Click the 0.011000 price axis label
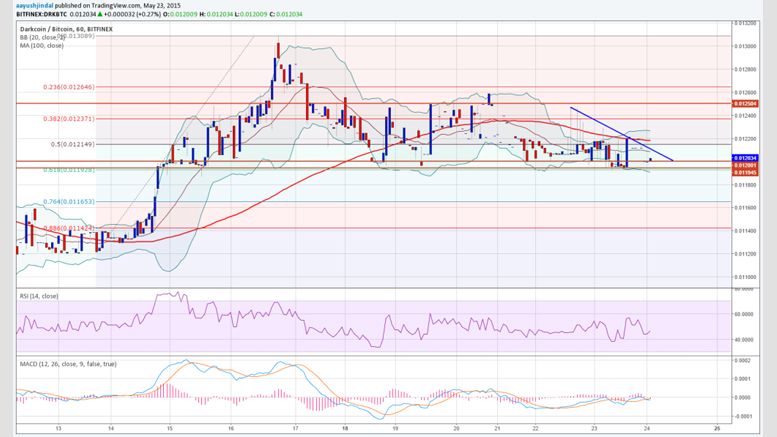The image size is (777, 437). pyautogui.click(x=745, y=277)
